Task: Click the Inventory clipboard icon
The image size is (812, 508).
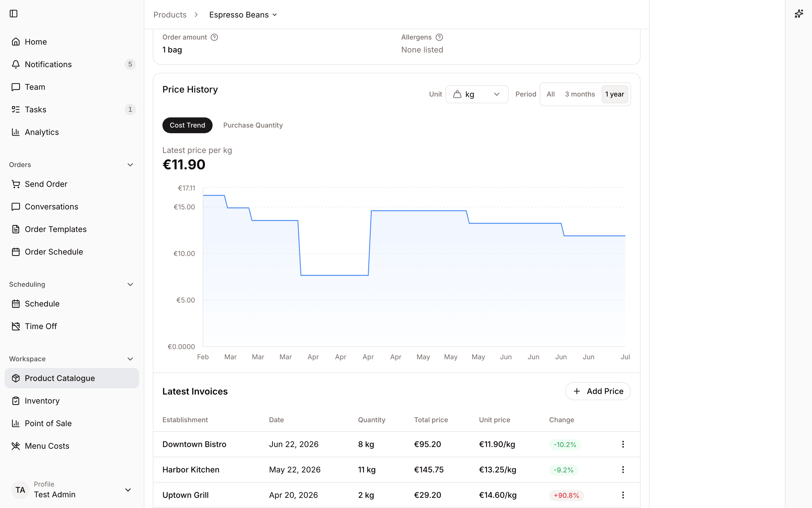Action: [x=16, y=401]
